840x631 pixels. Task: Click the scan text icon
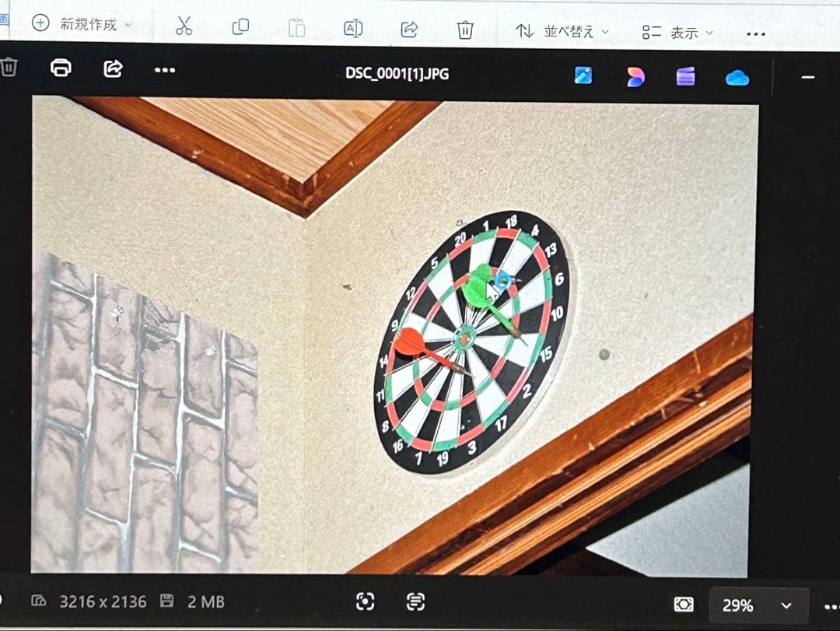click(415, 601)
